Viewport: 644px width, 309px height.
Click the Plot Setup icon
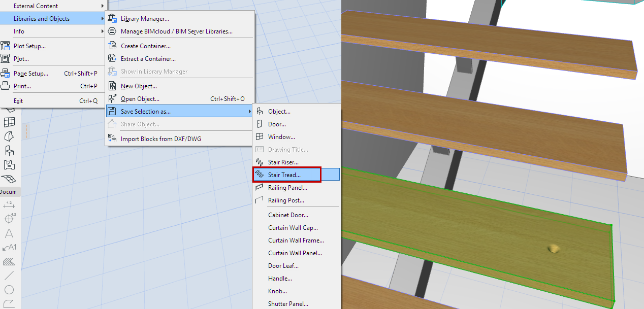[6, 46]
